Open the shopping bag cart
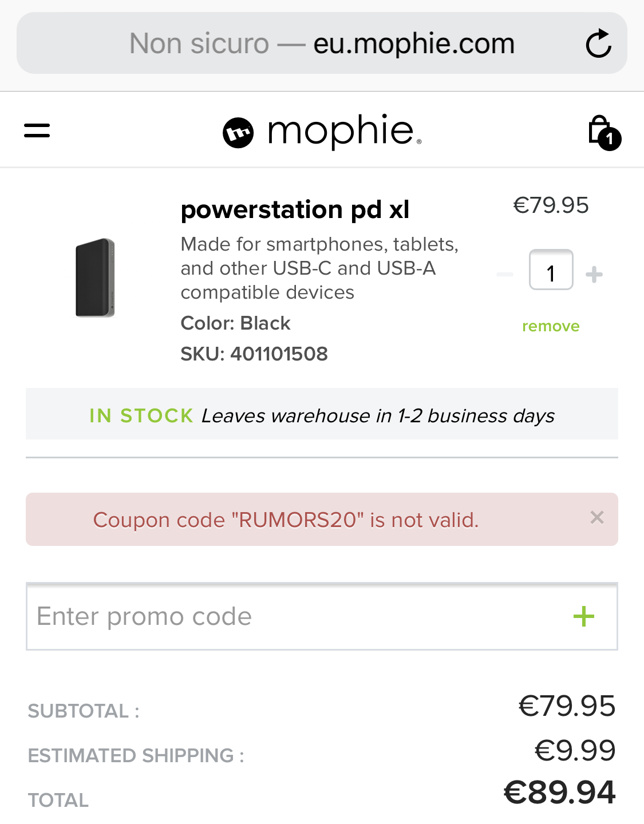Screen dimensions: 644x824 (601, 131)
